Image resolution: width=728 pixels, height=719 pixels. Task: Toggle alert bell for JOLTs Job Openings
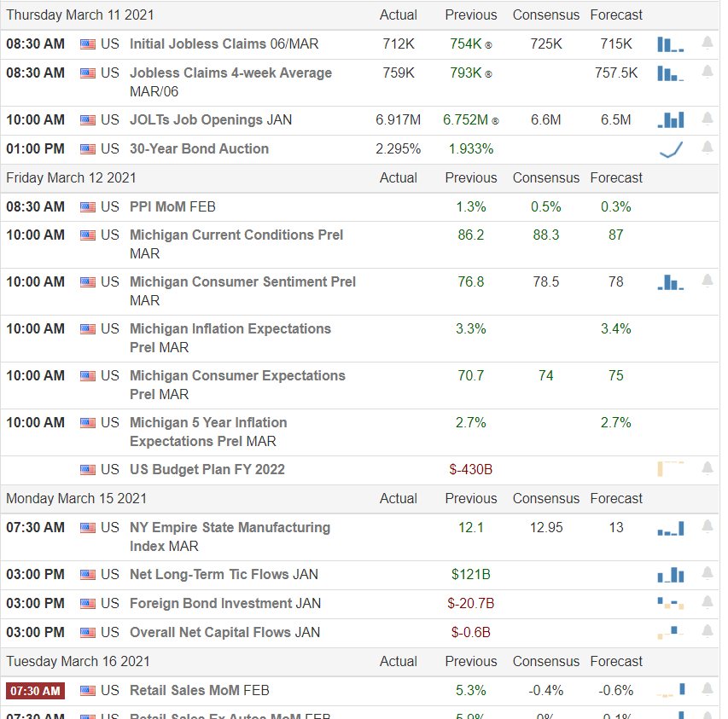click(708, 119)
